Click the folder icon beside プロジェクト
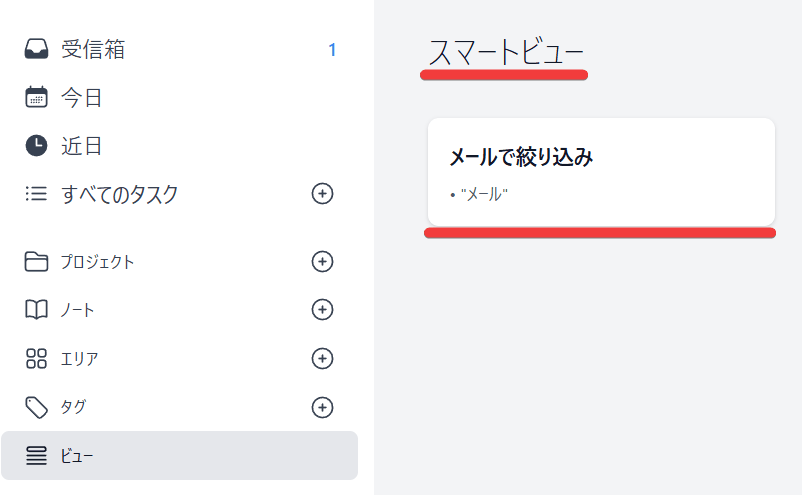 tap(36, 262)
